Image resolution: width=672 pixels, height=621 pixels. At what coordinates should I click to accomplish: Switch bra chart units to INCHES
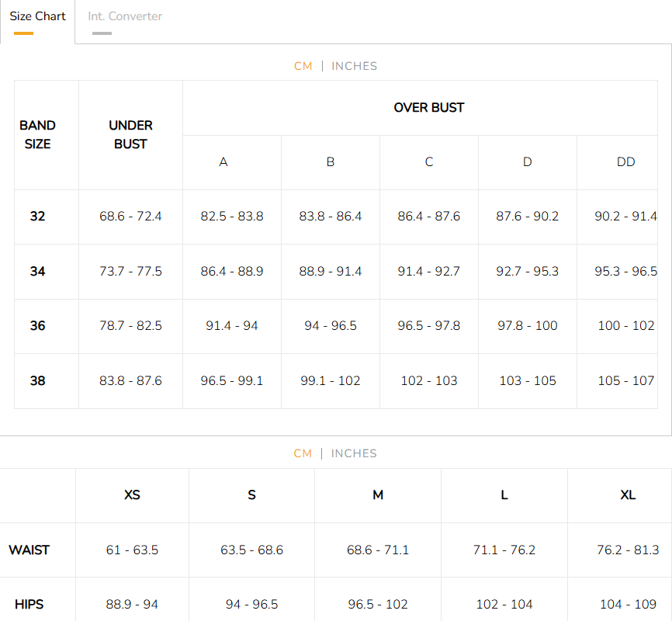[354, 66]
